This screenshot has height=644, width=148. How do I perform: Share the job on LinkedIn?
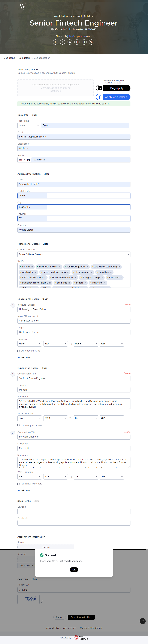pos(70,42)
